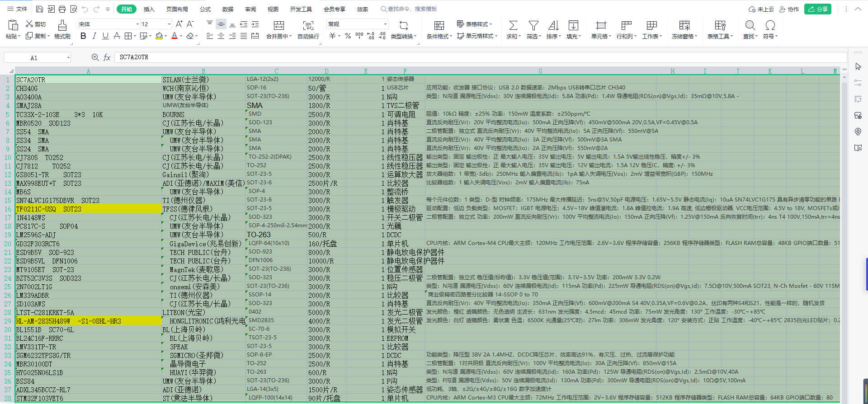Expand the quick access toolbar customize arrow
This screenshot has height=404, width=868.
pyautogui.click(x=108, y=9)
